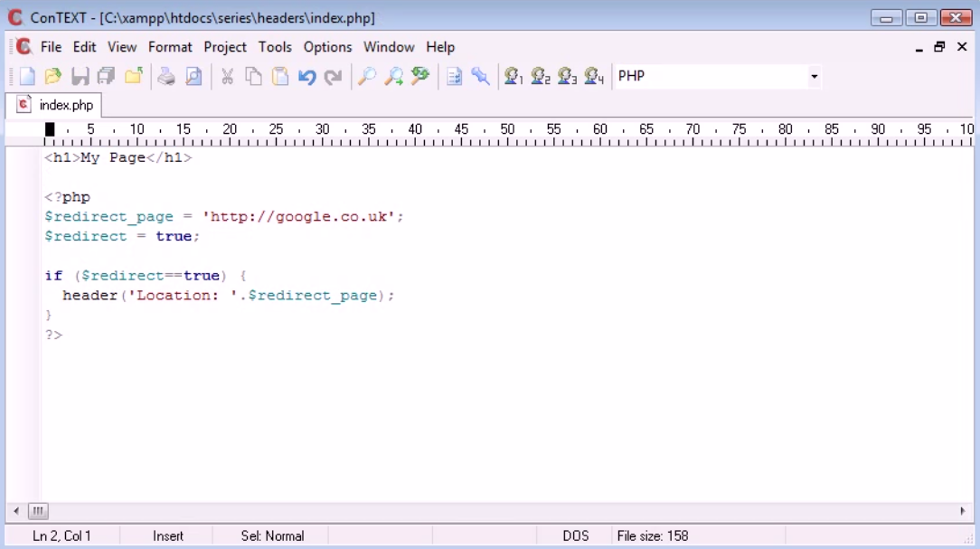The width and height of the screenshot is (980, 549).
Task: Open Find with magnifier icon
Action: [x=366, y=76]
